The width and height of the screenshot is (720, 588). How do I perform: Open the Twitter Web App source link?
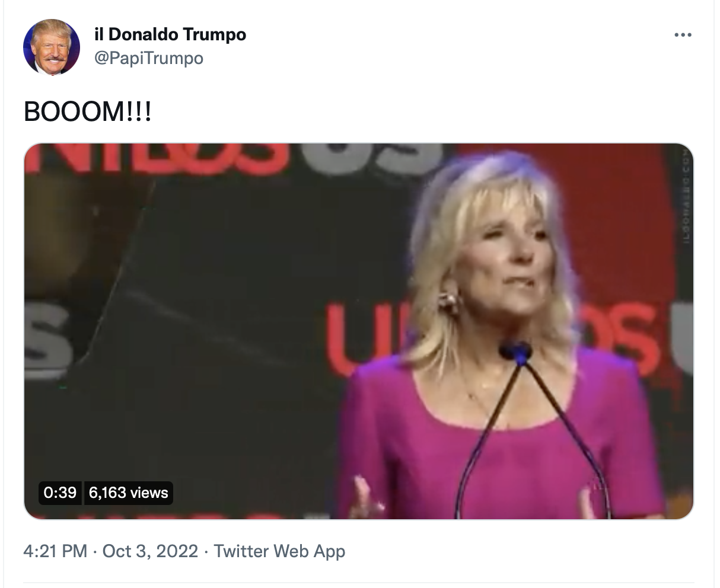click(279, 551)
